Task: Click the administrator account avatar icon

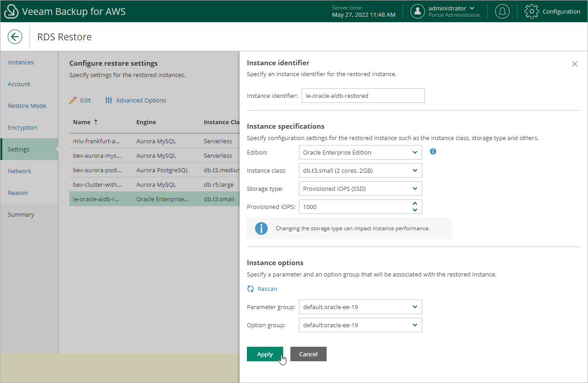Action: coord(417,11)
